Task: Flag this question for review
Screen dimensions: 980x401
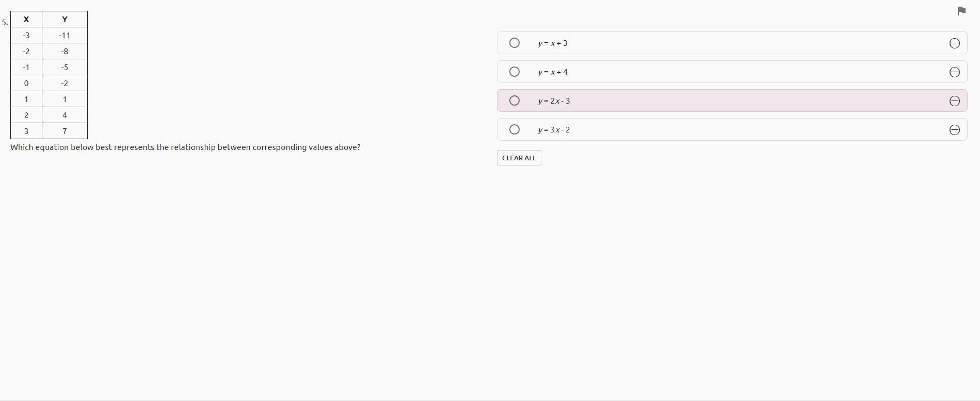Action: coord(961,11)
